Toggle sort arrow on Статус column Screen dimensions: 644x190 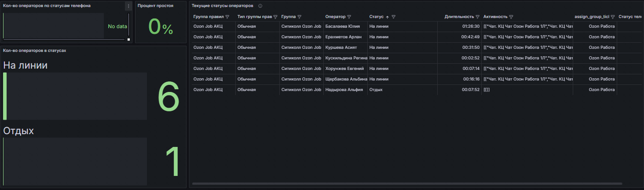pos(388,17)
